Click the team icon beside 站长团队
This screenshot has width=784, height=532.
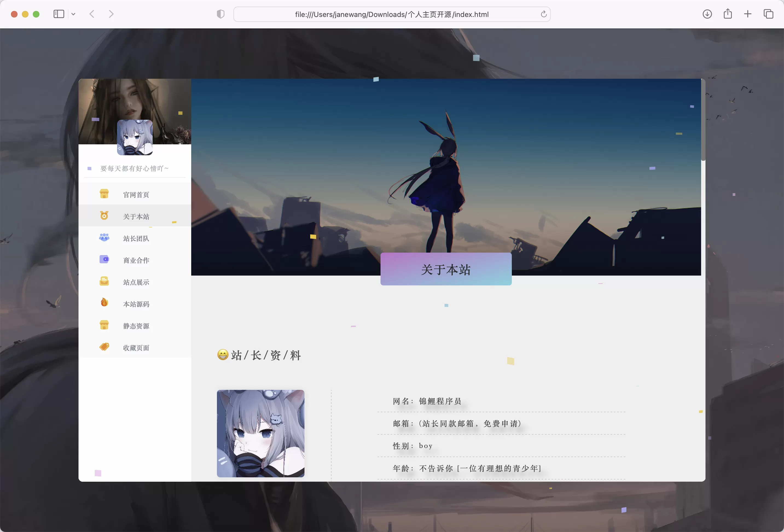(104, 238)
